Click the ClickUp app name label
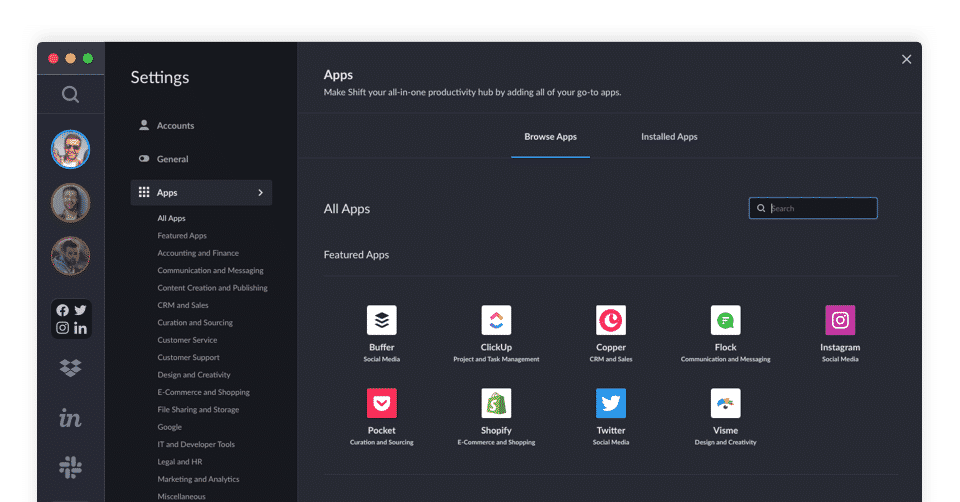960x502 pixels. pyautogui.click(x=496, y=347)
